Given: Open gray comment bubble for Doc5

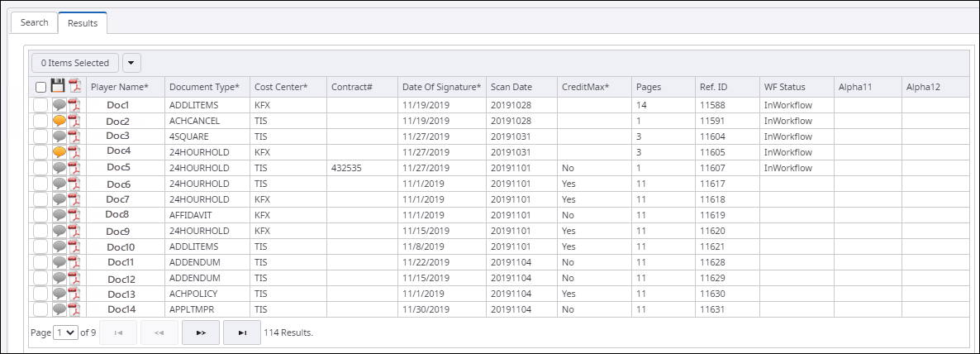Looking at the screenshot, I should [59, 168].
